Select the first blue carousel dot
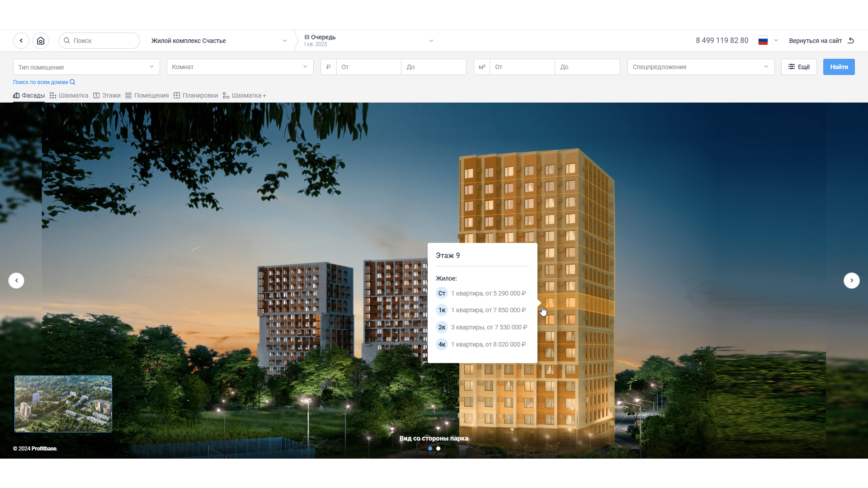The image size is (868, 488). pos(430,449)
